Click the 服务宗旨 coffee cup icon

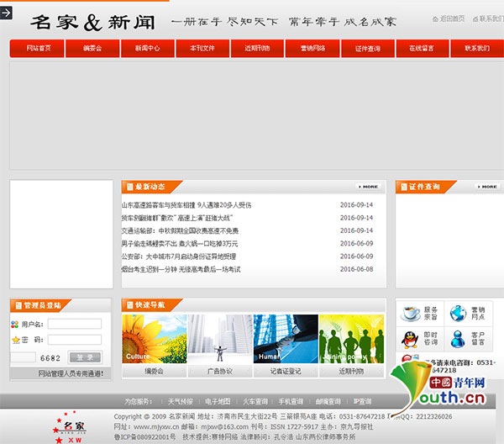coord(412,314)
